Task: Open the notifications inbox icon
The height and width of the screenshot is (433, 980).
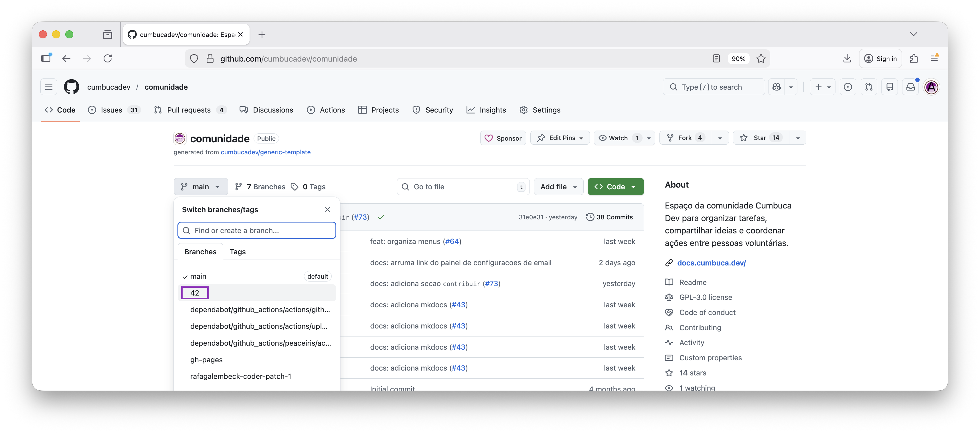Action: point(910,87)
